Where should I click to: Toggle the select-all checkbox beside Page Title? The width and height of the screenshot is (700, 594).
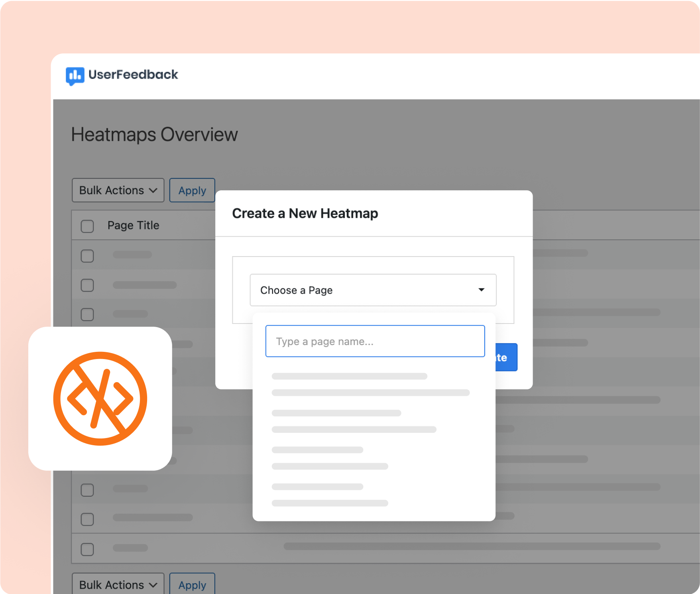pos(87,226)
